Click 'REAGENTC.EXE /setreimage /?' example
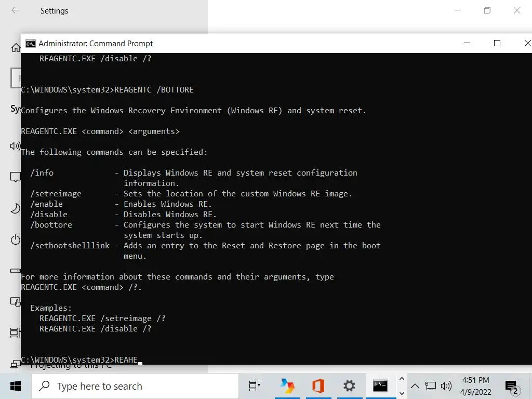The image size is (532, 399). [x=102, y=318]
